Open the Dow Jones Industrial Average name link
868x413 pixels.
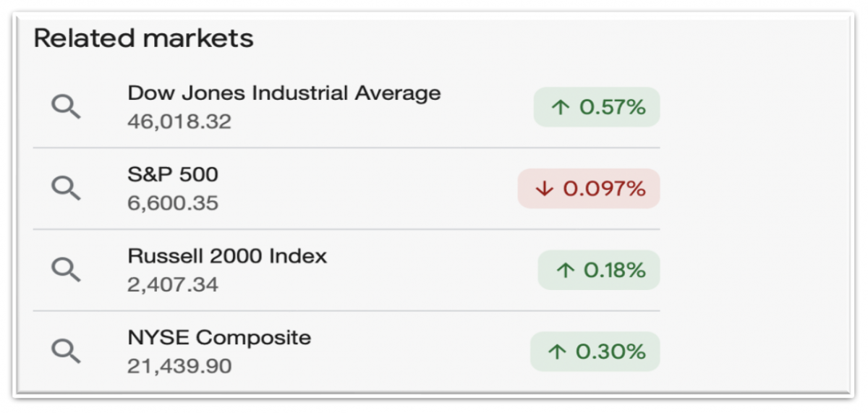(x=284, y=93)
